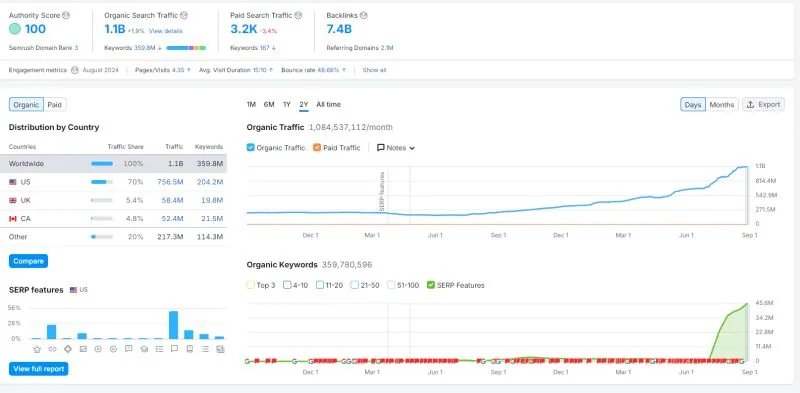
Task: Click the Referring Domains 2.1M value
Action: (x=387, y=48)
